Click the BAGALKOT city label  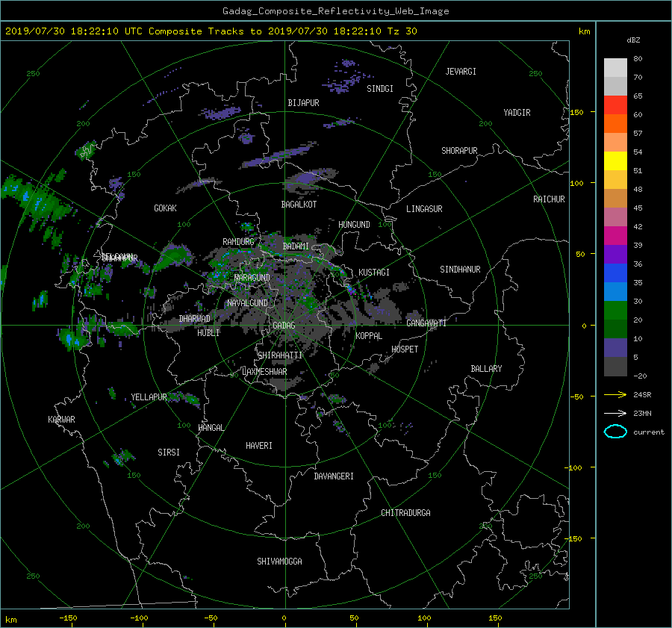299,205
